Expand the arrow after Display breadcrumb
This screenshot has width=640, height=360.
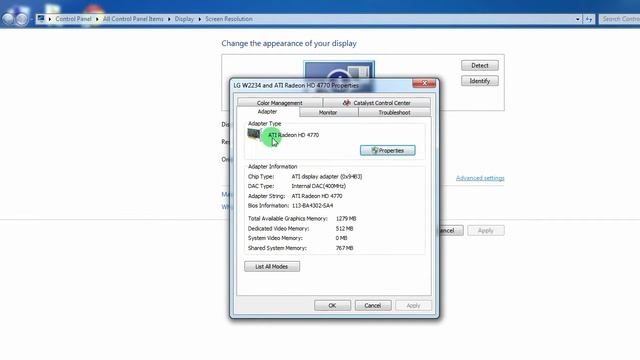pos(200,19)
